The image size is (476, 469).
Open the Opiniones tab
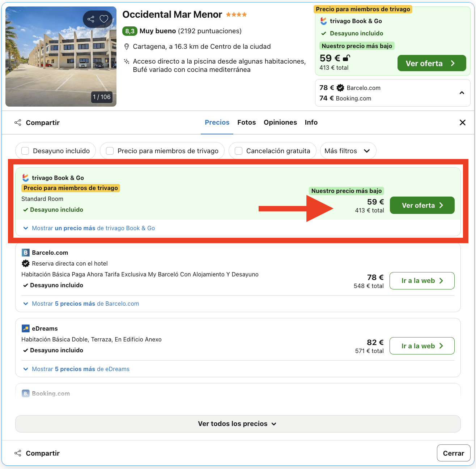280,122
